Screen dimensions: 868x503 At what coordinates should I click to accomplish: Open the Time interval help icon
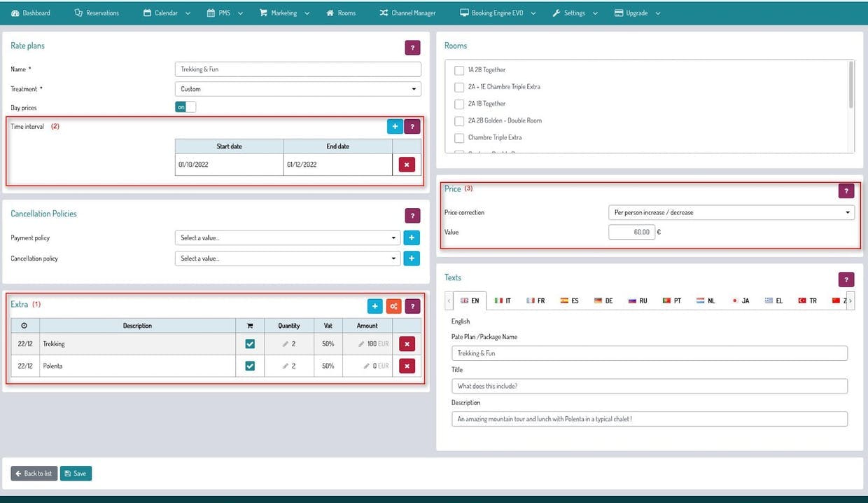click(412, 127)
